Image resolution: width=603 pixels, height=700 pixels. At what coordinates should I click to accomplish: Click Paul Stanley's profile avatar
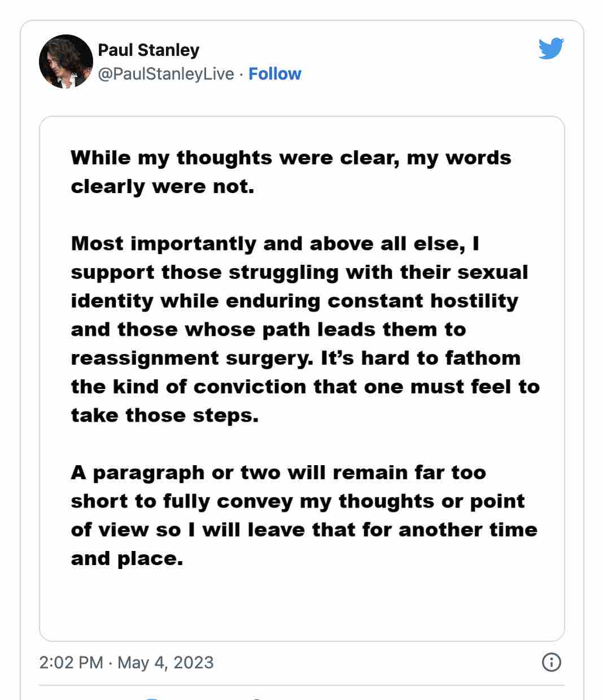[x=65, y=62]
